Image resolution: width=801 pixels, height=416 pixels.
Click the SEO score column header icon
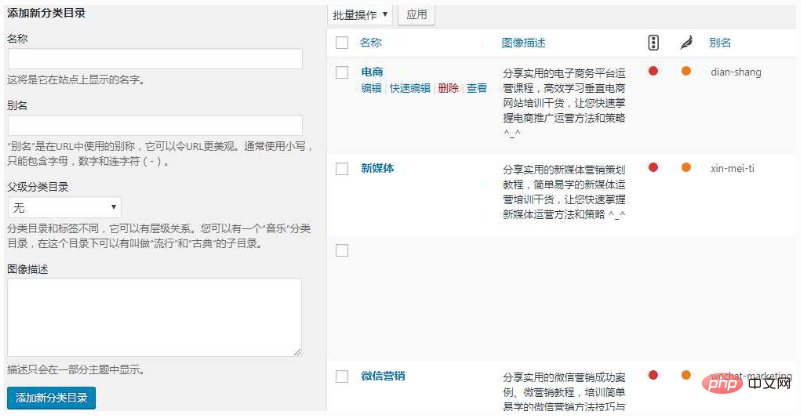(653, 43)
